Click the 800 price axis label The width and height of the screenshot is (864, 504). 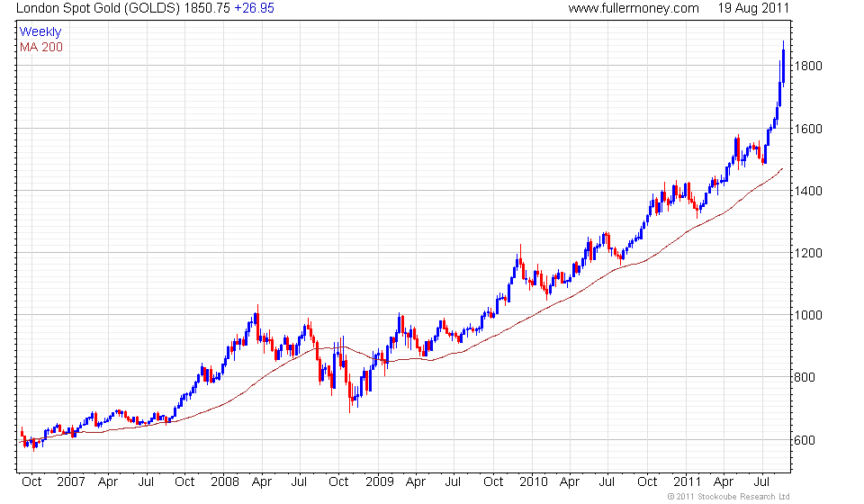(x=805, y=378)
